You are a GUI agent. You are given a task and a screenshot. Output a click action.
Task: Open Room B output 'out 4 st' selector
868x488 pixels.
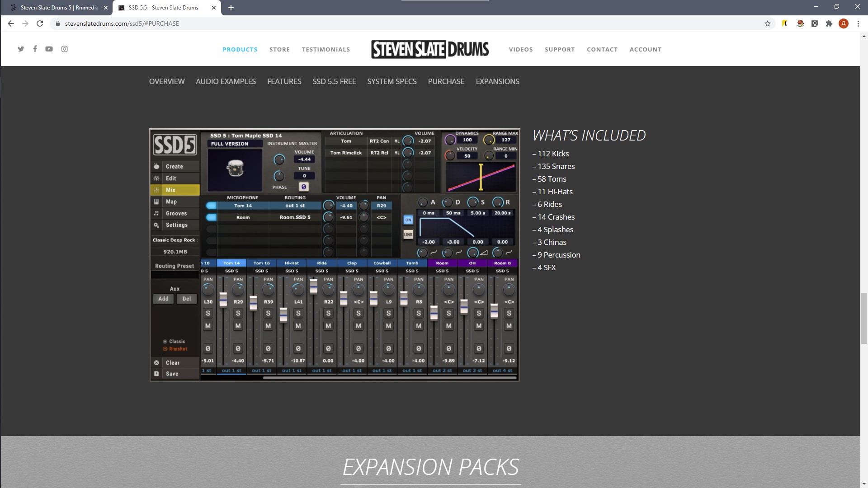click(x=502, y=371)
